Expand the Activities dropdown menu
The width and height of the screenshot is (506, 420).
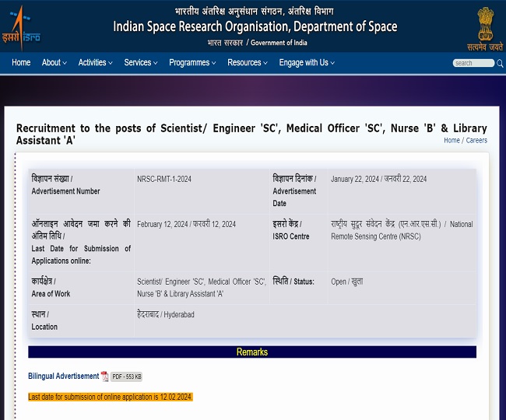pos(95,63)
